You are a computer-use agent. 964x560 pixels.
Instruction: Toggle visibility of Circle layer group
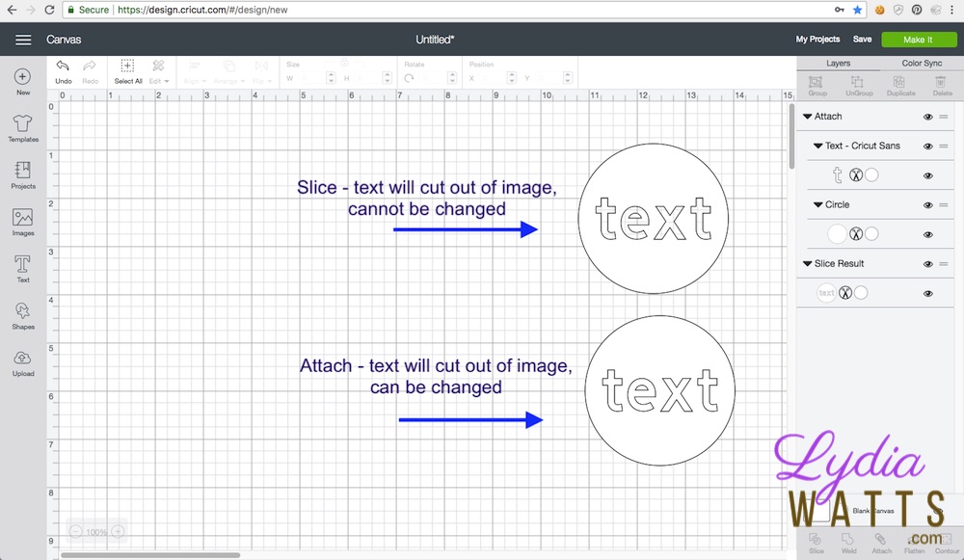pyautogui.click(x=927, y=205)
